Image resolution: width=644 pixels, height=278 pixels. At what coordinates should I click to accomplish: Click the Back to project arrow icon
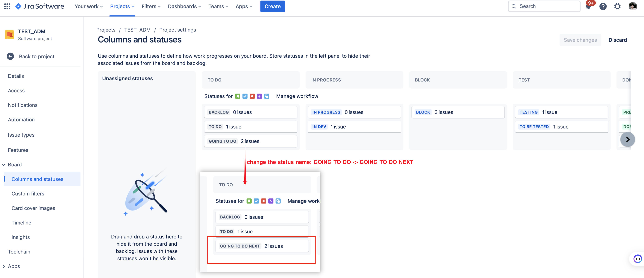point(10,56)
